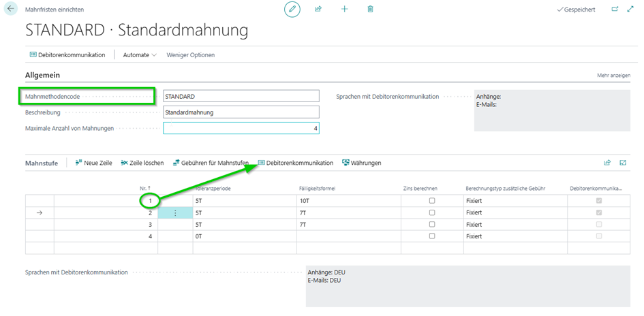Screen dimensions: 644x316
Task: Click the back arrow button
Action: [x=12, y=10]
